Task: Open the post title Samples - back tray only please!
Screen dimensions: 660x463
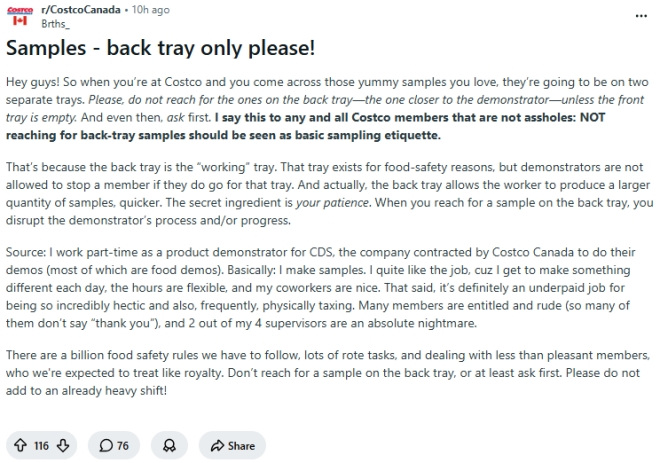Action: [x=160, y=48]
